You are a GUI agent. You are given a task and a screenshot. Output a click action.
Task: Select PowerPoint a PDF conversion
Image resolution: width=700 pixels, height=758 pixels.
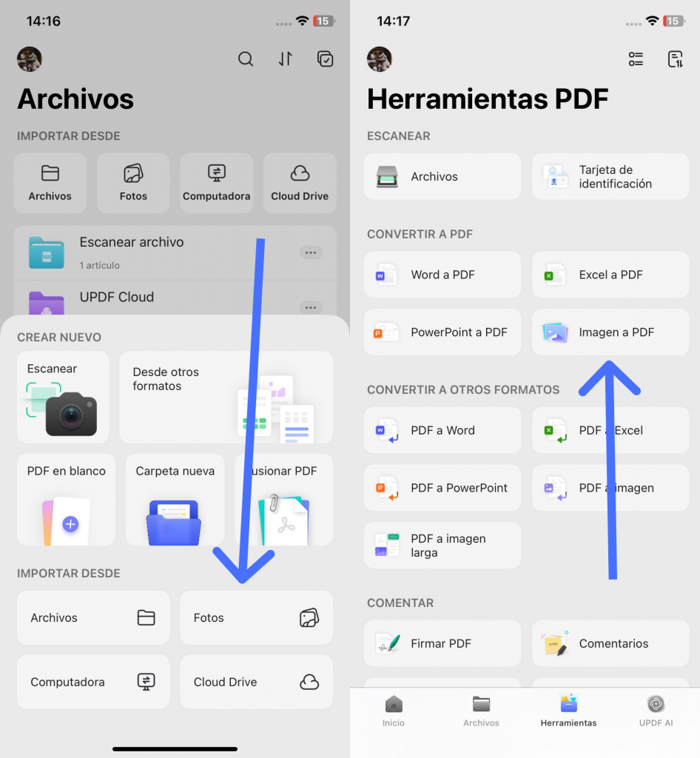pyautogui.click(x=442, y=332)
